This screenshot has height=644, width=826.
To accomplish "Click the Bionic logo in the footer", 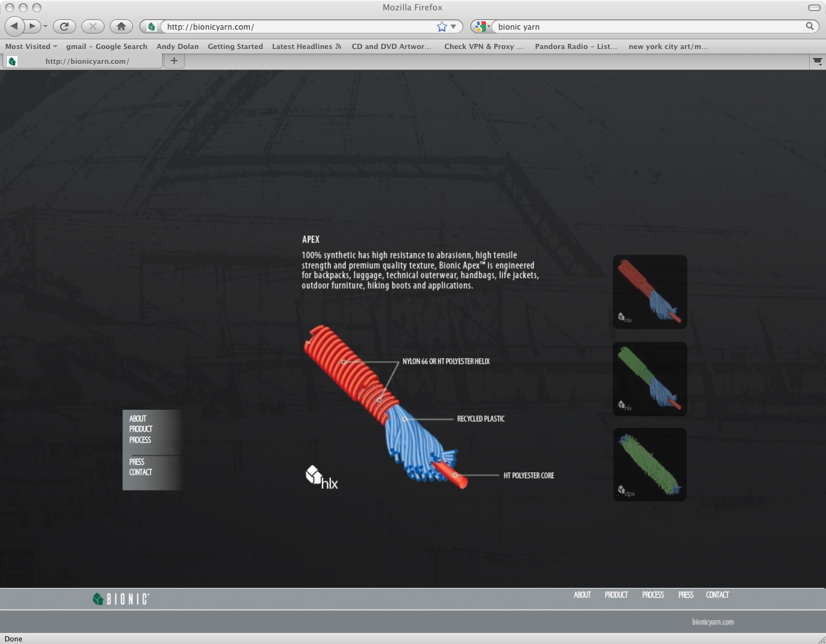I will 121,599.
